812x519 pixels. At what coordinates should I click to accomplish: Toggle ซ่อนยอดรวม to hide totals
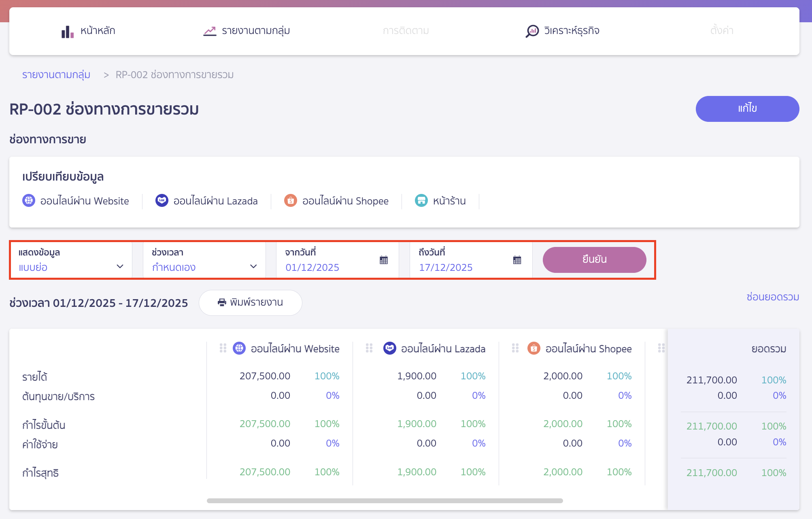(x=772, y=297)
